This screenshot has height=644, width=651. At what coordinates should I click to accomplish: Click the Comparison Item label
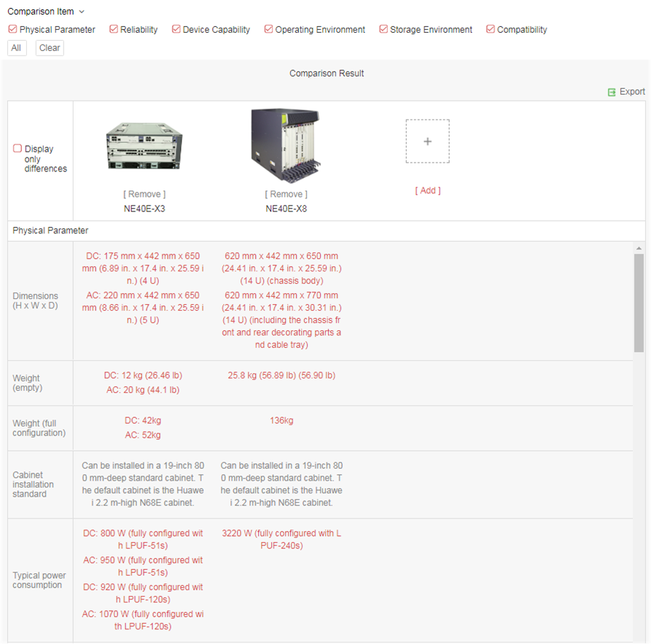pos(41,12)
